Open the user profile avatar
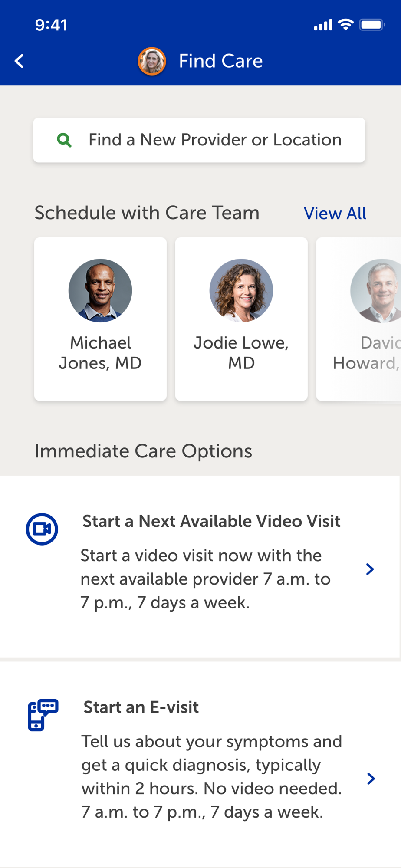The width and height of the screenshot is (401, 868). click(152, 61)
